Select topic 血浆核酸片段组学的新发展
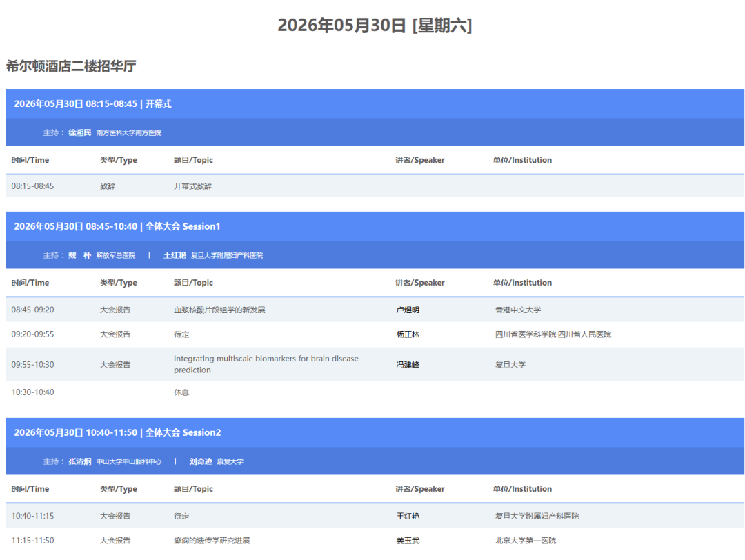The image size is (745, 560). [219, 310]
